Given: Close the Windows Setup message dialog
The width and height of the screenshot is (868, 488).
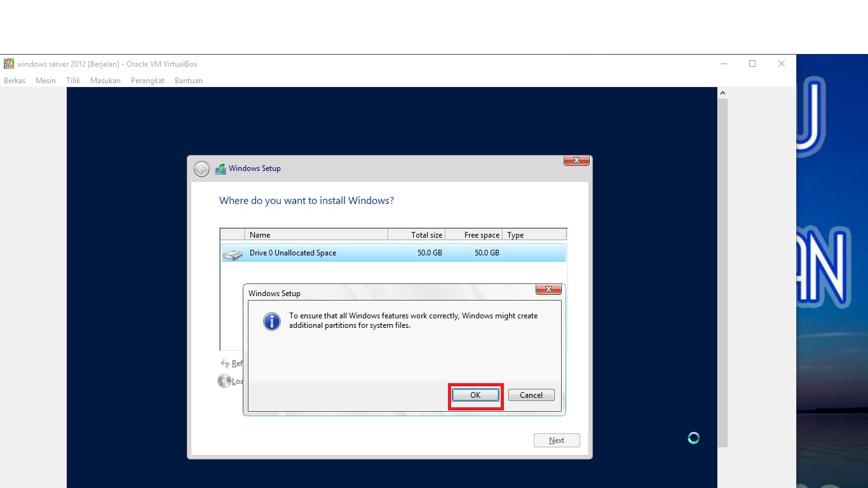Looking at the screenshot, I should [548, 290].
